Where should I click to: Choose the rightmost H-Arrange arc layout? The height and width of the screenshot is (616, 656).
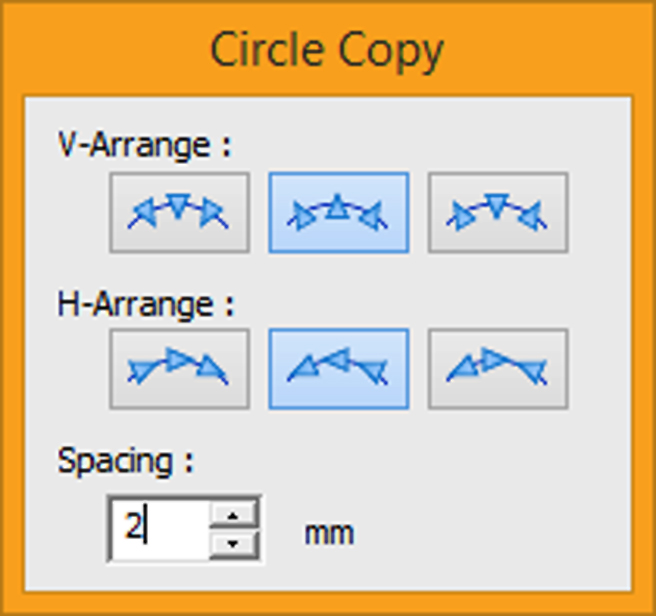coord(498,368)
